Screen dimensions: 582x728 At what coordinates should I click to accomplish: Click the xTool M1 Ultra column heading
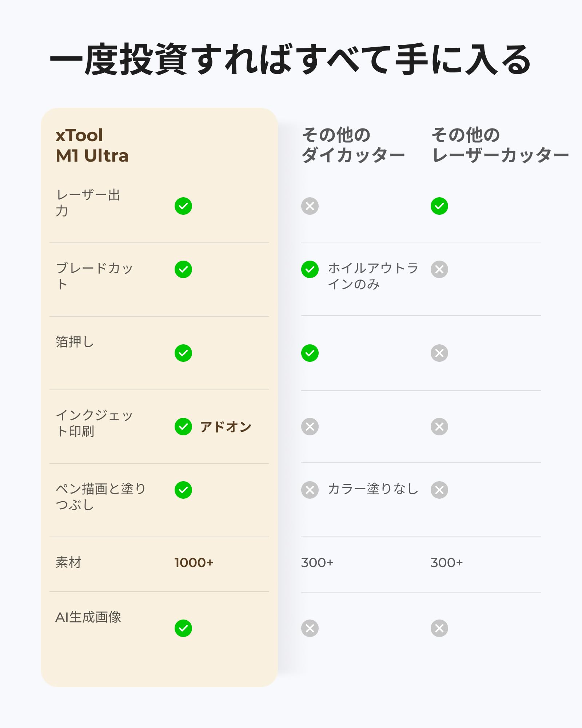92,146
